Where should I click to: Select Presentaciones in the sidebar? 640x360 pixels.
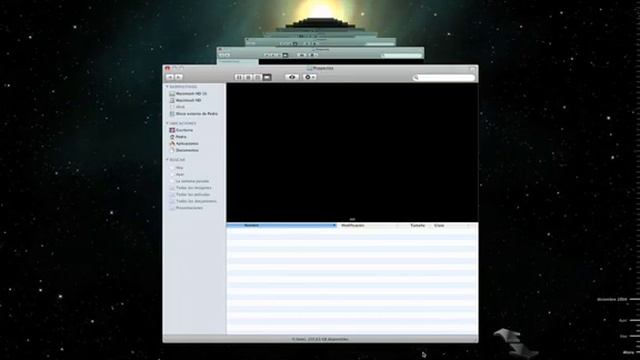pos(186,208)
